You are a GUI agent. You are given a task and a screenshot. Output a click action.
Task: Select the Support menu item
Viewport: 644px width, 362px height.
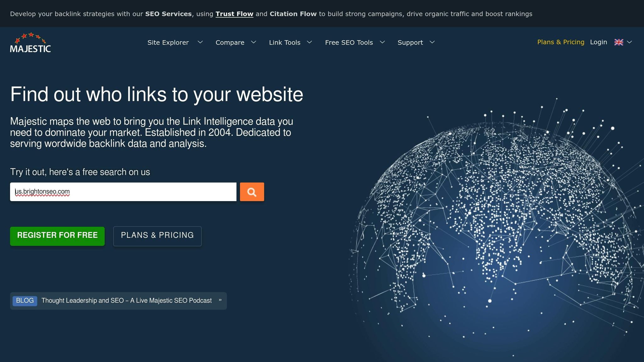(410, 42)
